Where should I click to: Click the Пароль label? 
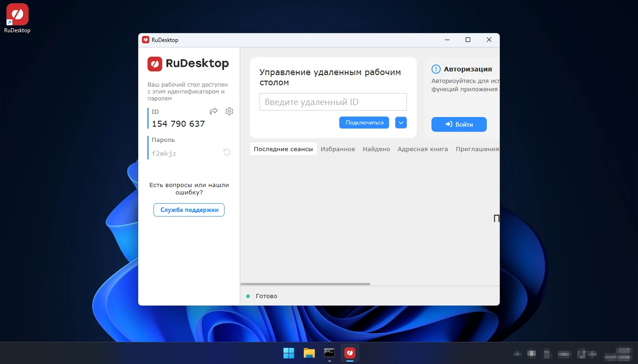pyautogui.click(x=163, y=140)
